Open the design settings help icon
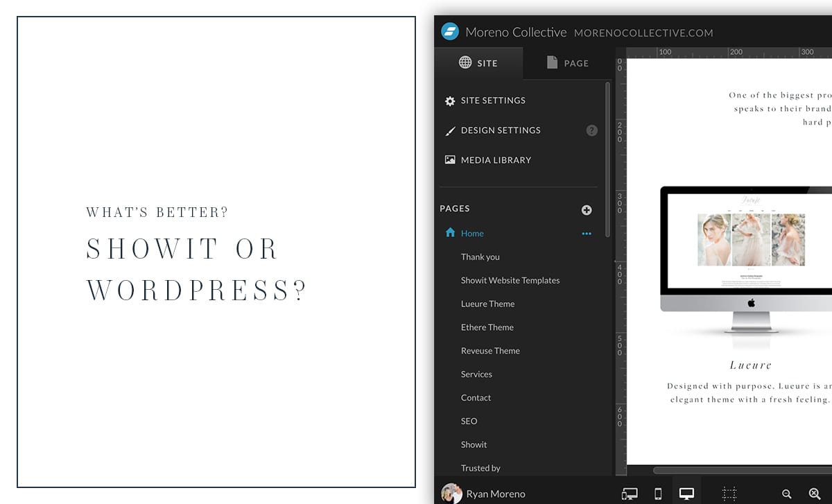Viewport: 832px width, 504px height. coord(591,130)
